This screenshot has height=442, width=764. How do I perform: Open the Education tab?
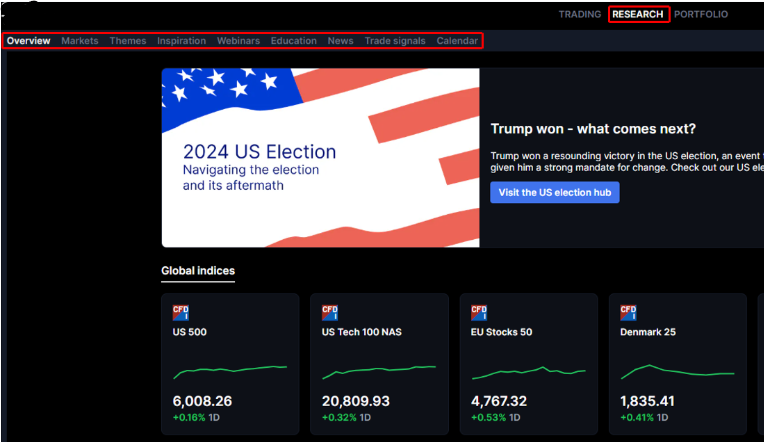pos(293,41)
